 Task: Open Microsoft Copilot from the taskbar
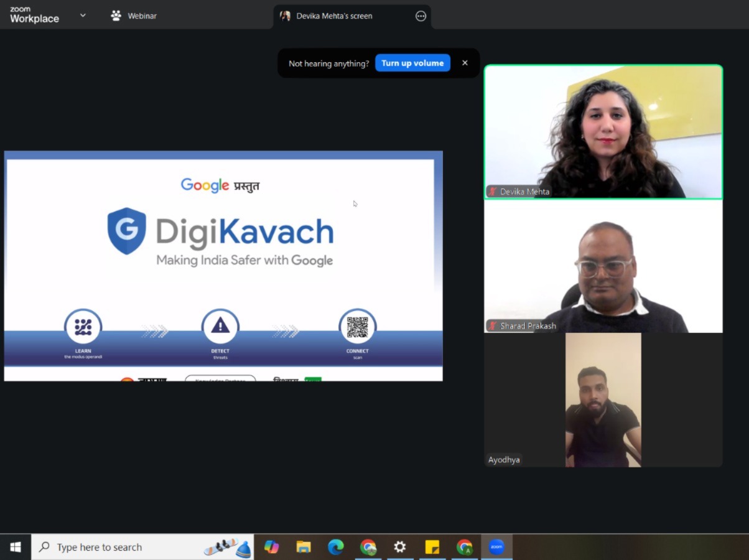click(271, 547)
